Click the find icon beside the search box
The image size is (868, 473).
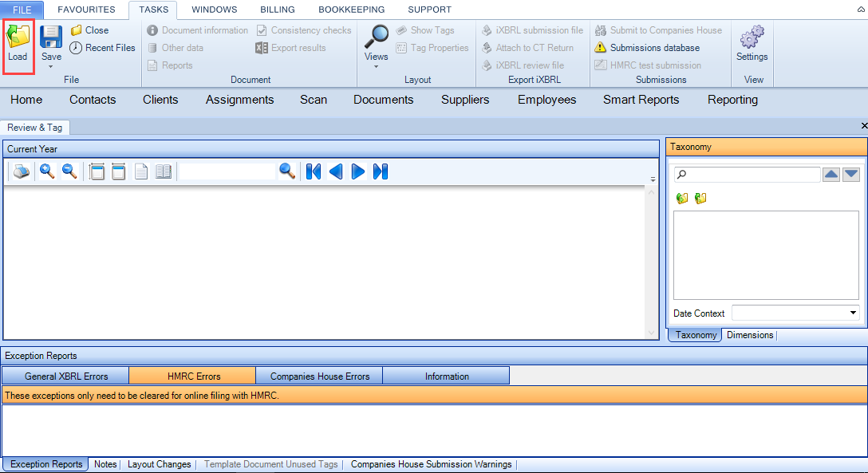pos(286,171)
